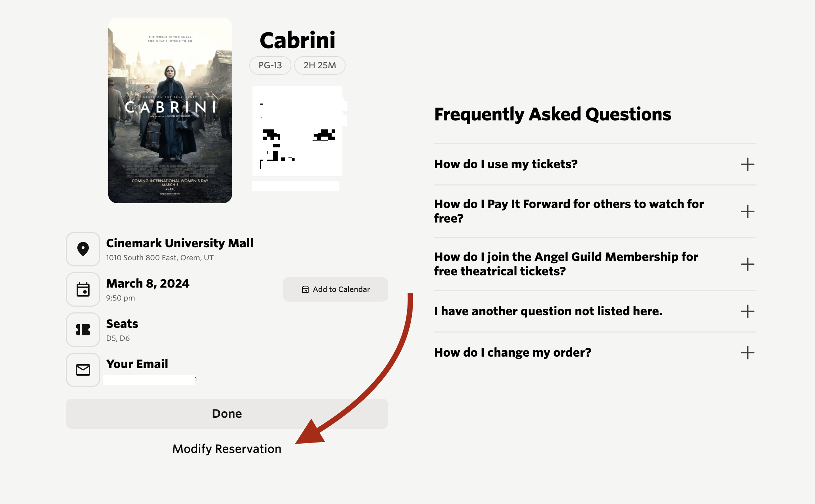Expand the Pay It Forward question
This screenshot has height=504, width=815.
click(747, 211)
